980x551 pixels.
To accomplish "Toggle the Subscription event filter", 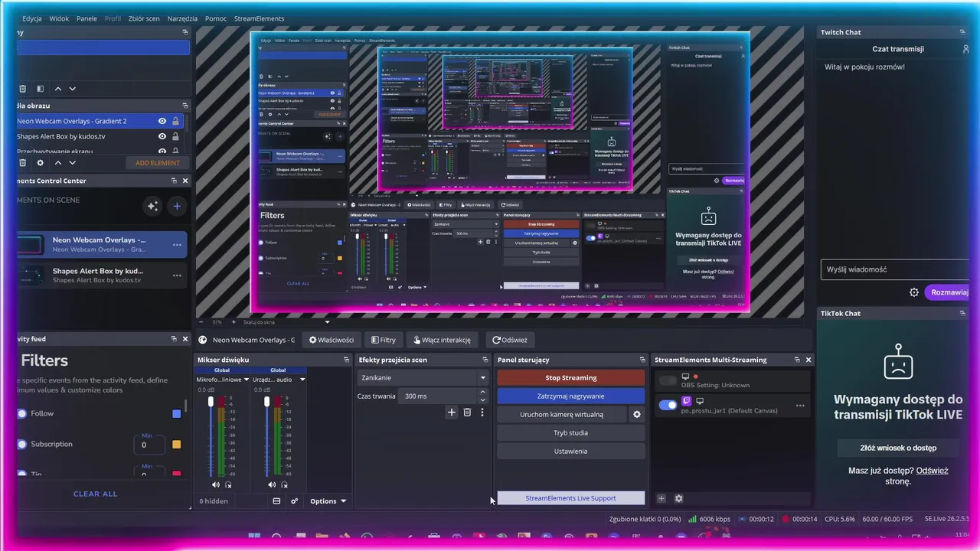I will pos(21,444).
